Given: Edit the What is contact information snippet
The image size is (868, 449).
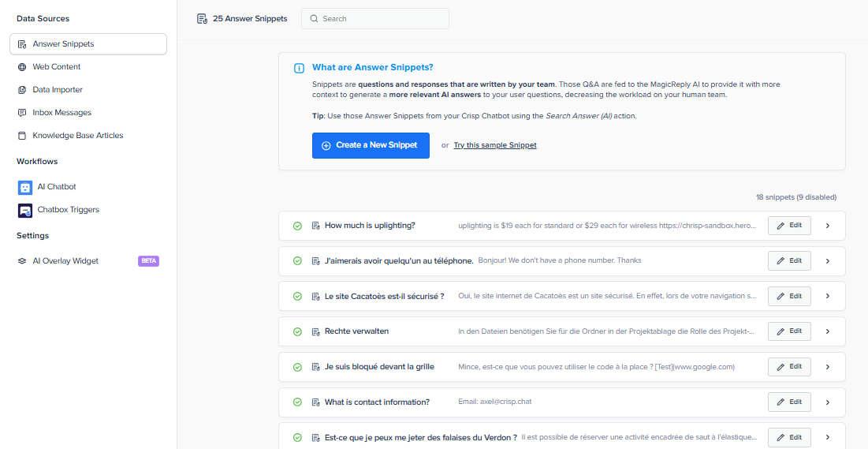Looking at the screenshot, I should click(x=789, y=402).
